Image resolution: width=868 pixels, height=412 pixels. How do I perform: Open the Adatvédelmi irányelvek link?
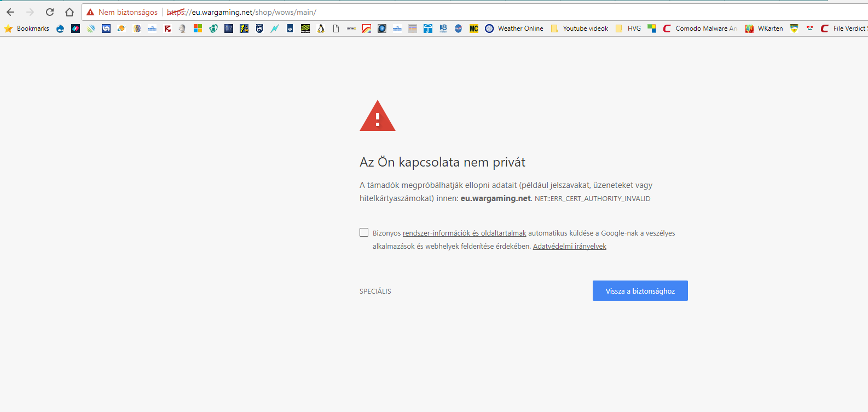570,247
